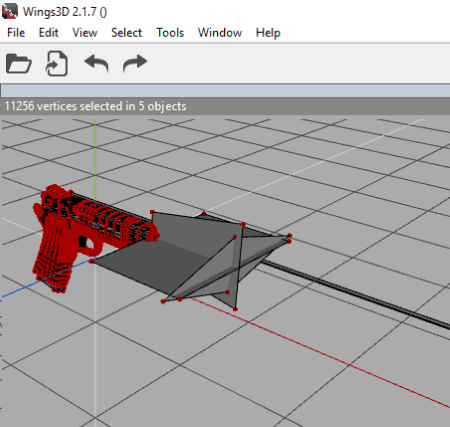Open the Help menu
450x427 pixels.
[268, 33]
